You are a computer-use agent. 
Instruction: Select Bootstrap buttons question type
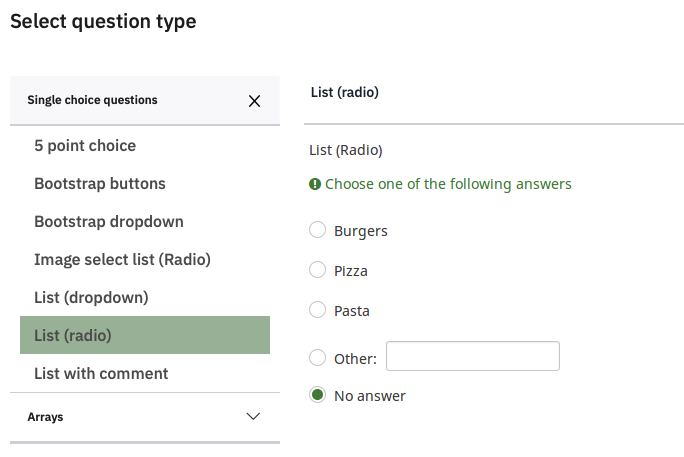tap(100, 184)
